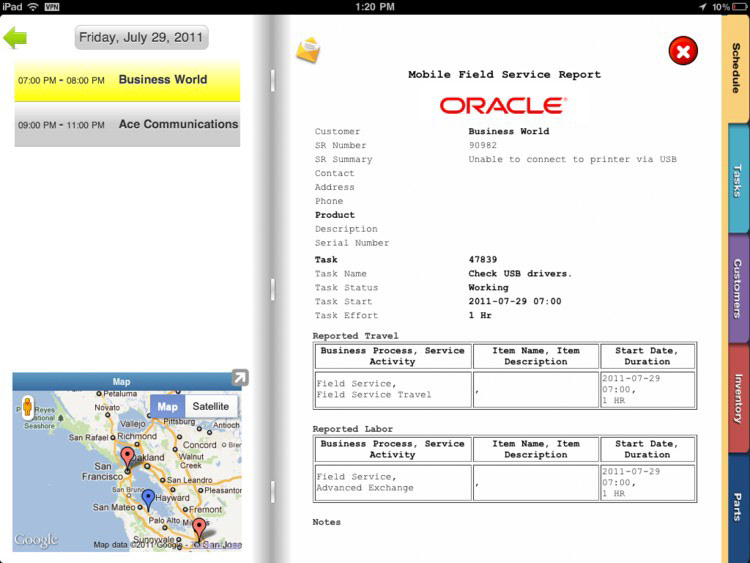Tap the Oracle logo
The image size is (750, 563).
coord(503,106)
